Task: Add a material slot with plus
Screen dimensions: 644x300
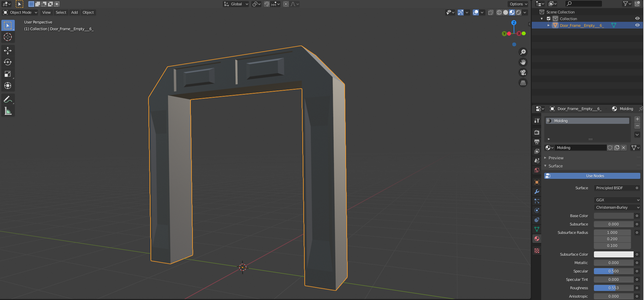Action: (x=637, y=119)
